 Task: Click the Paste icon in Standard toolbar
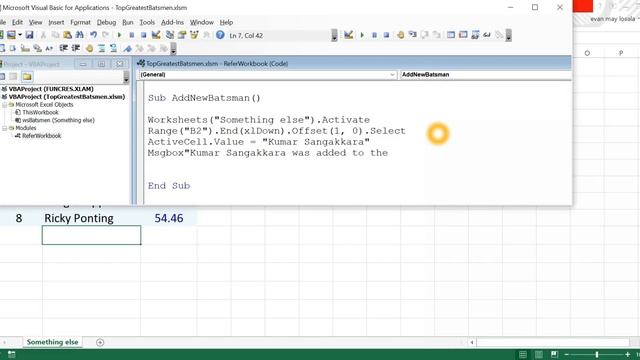[x=67, y=35]
